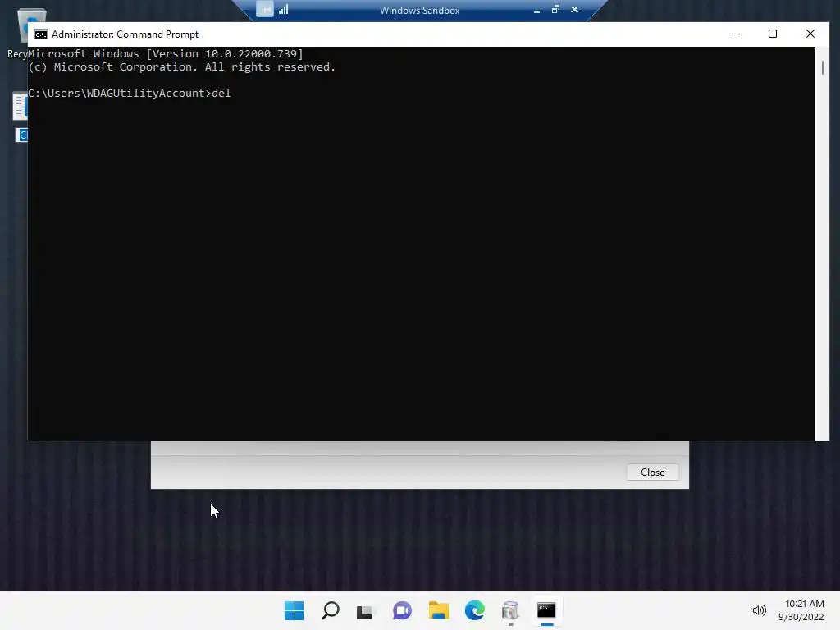The height and width of the screenshot is (630, 840).
Task: Click the trash can app taskbar icon
Action: coord(510,610)
